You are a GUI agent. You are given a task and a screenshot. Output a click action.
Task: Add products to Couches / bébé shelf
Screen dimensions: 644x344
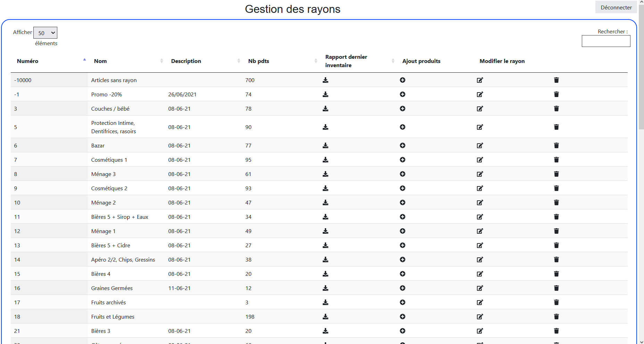pos(403,109)
